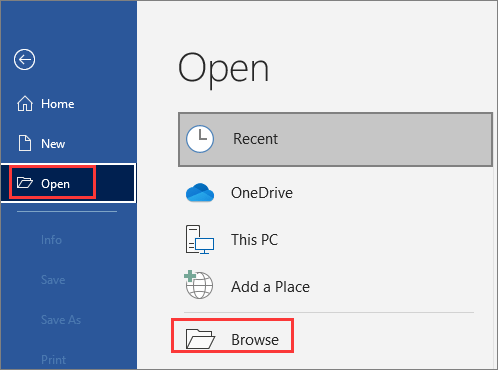Viewport: 498px width, 370px height.
Task: Choose the Add a Place label
Action: pyautogui.click(x=270, y=287)
